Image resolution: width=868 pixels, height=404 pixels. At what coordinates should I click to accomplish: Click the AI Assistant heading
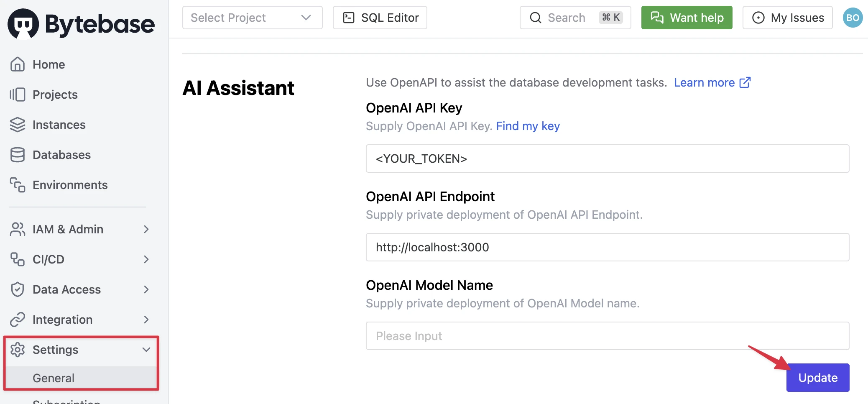tap(238, 88)
